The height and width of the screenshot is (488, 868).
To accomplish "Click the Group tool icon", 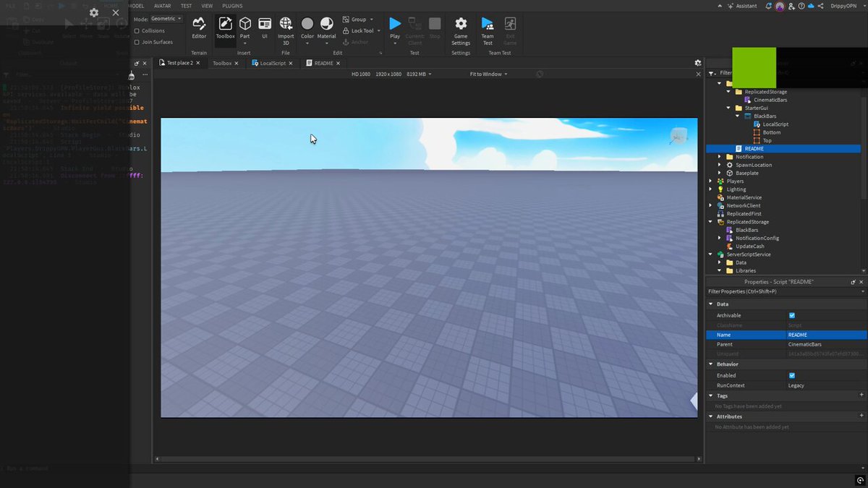I will [346, 20].
